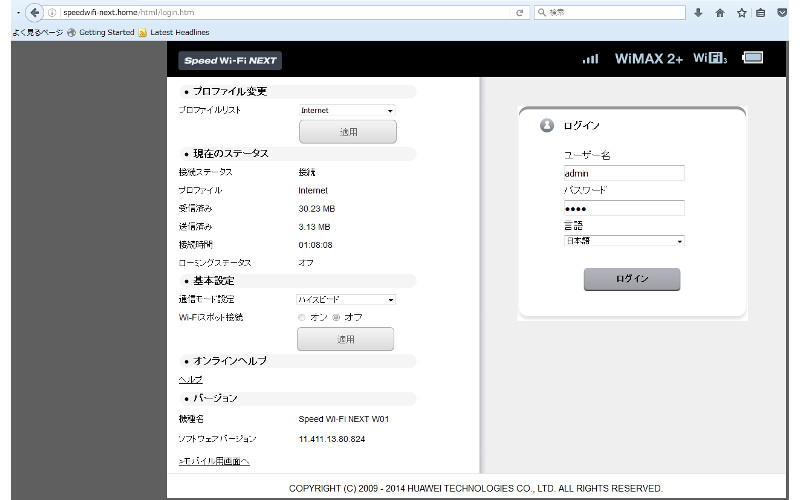
Task: Click the Pocket icon in toolbar
Action: pos(782,13)
